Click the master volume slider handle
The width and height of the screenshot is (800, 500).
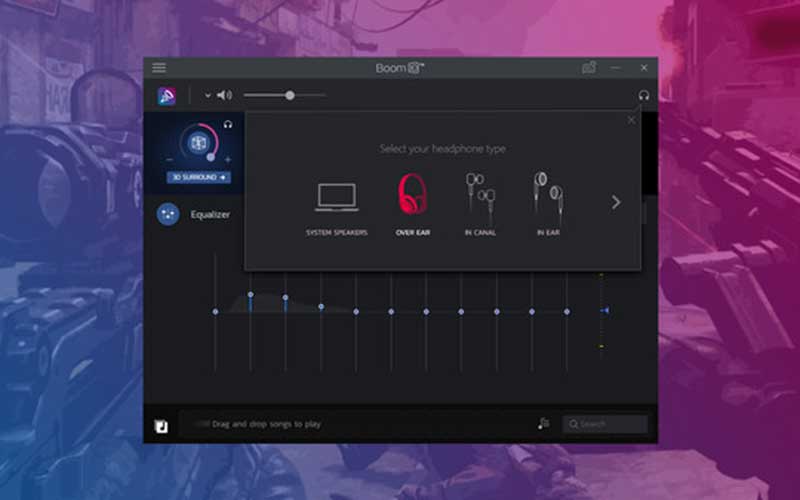290,96
